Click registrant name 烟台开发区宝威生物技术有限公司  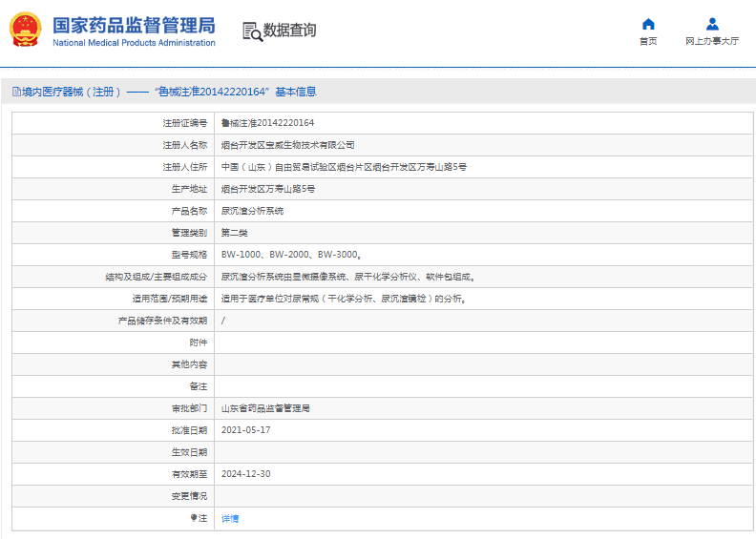coord(287,145)
